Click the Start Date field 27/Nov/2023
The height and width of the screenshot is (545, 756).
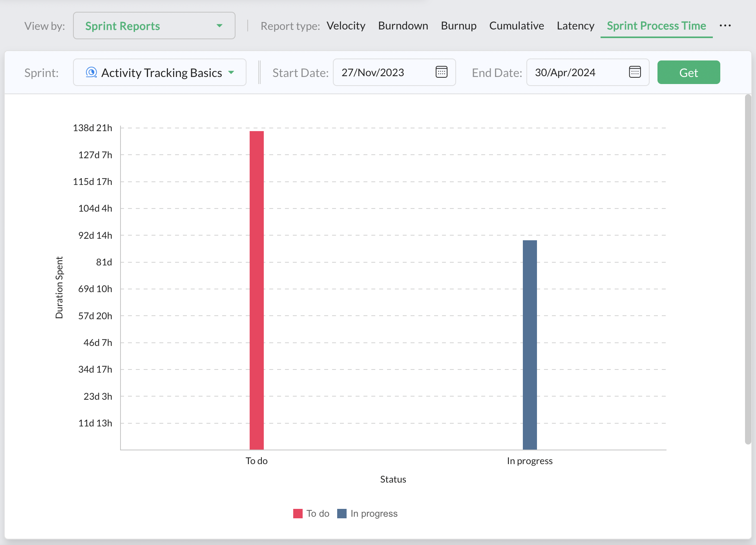point(394,72)
